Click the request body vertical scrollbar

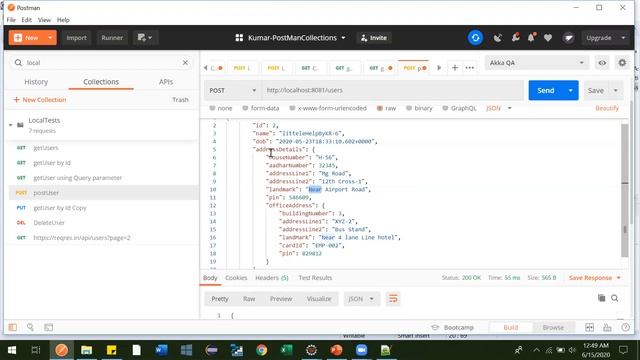point(624,191)
